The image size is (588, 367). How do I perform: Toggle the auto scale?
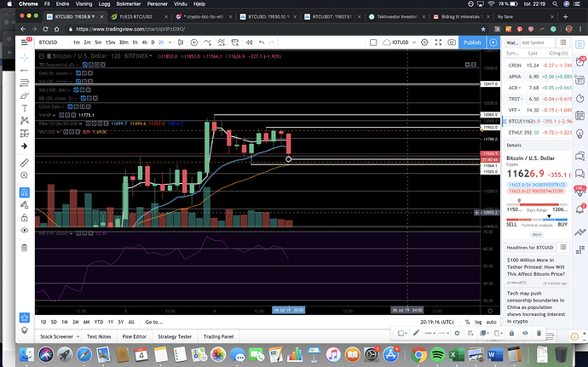(491, 322)
